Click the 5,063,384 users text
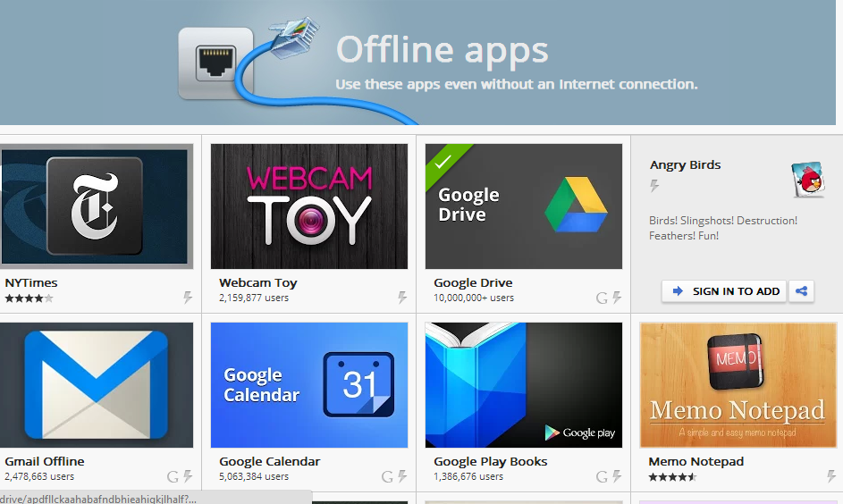This screenshot has width=843, height=504. [x=254, y=476]
